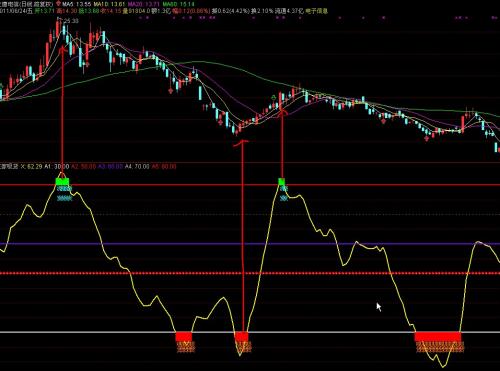This screenshot has height=371, width=500.
Task: Select the first green sell-signal block
Action: [x=62, y=182]
